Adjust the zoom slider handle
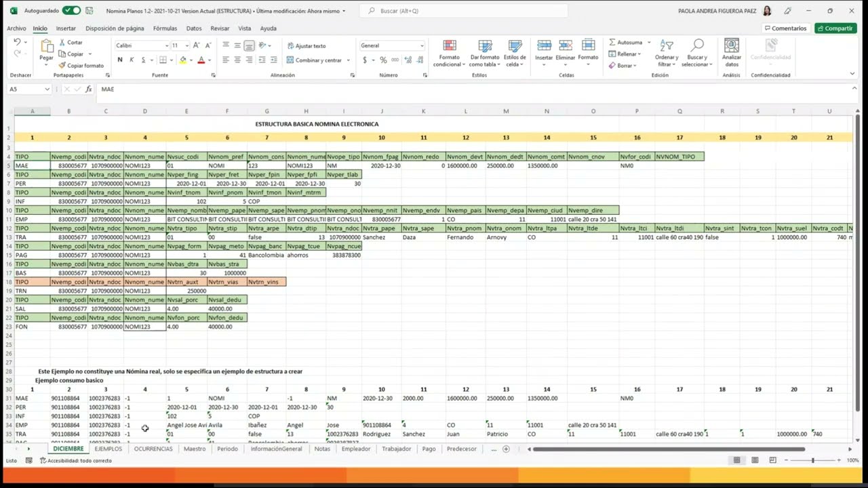Viewport: 868px width, 488px height. 812,460
